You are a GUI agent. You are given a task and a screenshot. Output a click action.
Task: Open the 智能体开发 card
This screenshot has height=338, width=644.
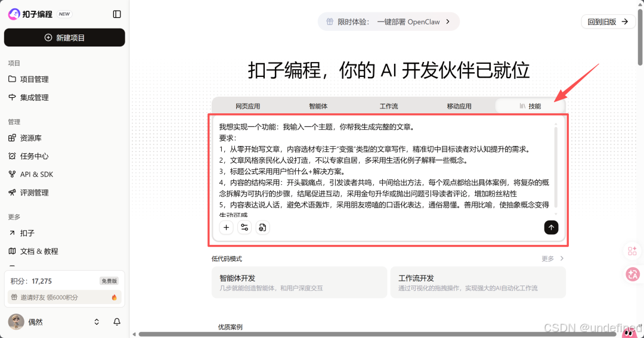(x=299, y=283)
